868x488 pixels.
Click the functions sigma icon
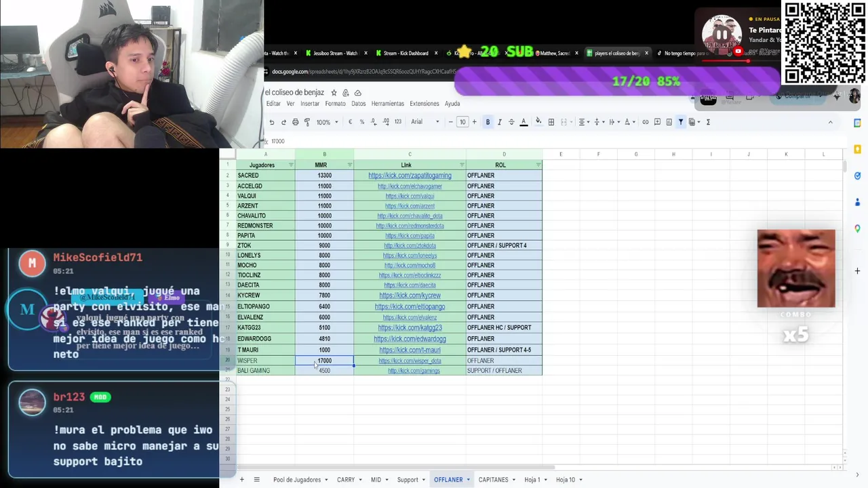708,122
